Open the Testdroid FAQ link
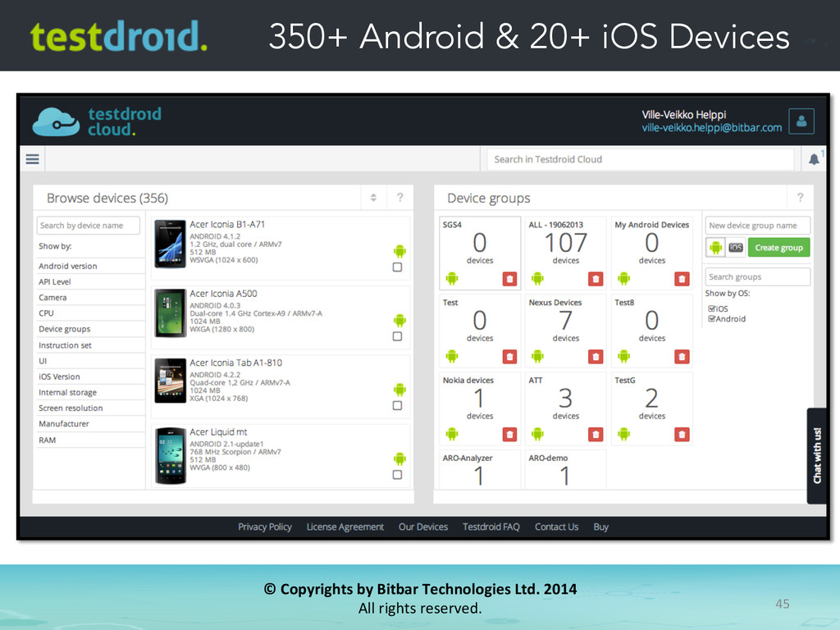The width and height of the screenshot is (840, 630). pyautogui.click(x=491, y=527)
